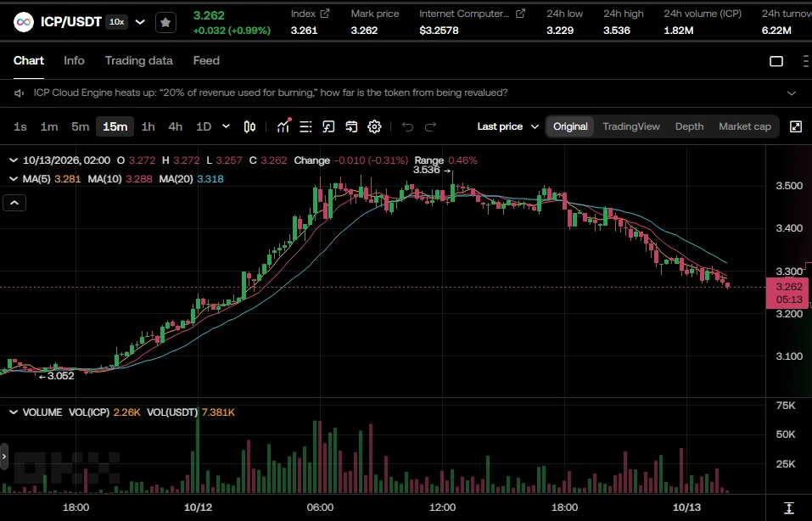Click the drawing tools chart icon
Screen dimensions: 812x521
tap(328, 127)
